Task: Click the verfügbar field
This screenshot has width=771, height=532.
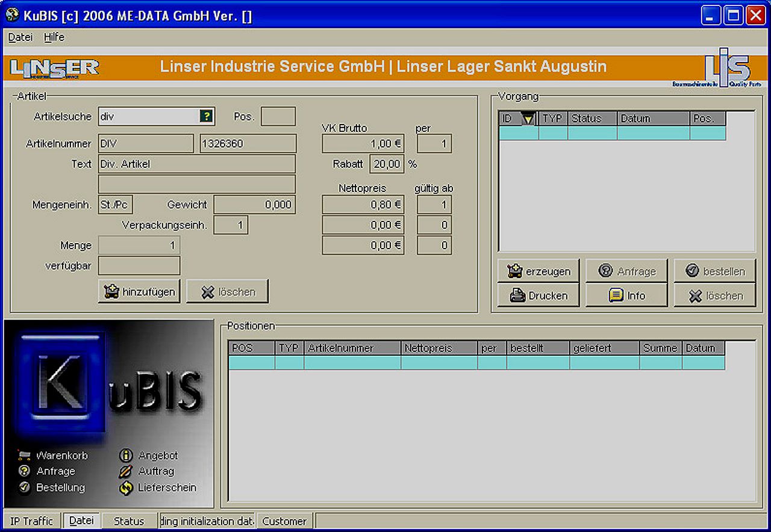Action: click(139, 265)
